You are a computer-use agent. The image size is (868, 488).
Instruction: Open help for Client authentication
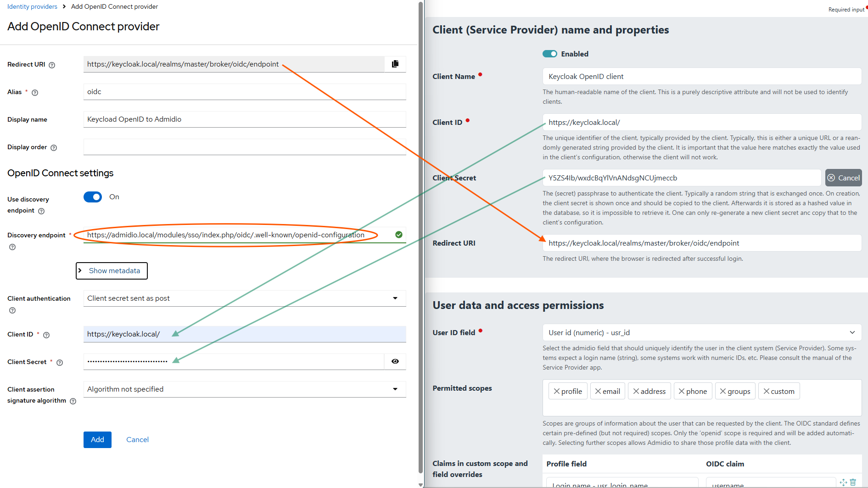[12, 311]
